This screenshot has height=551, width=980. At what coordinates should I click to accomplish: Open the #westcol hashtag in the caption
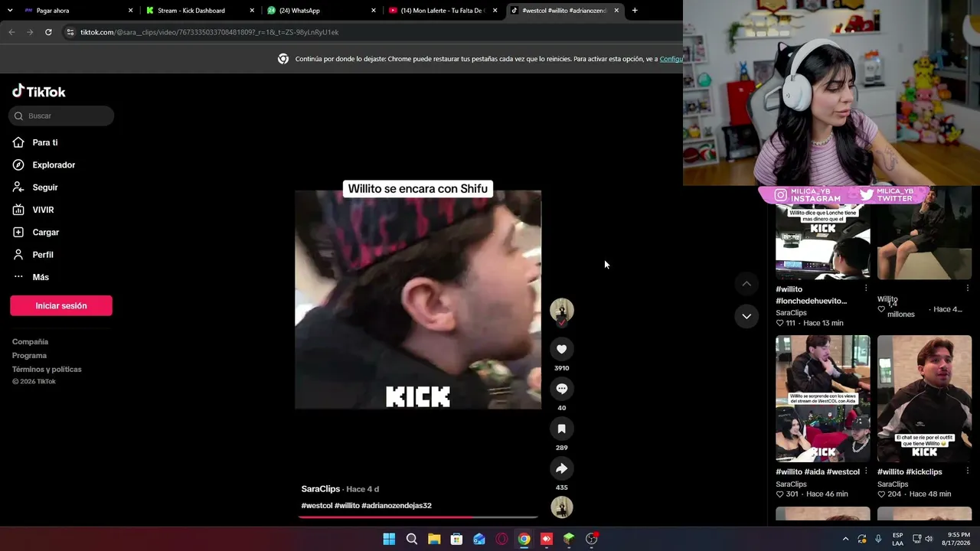317,506
